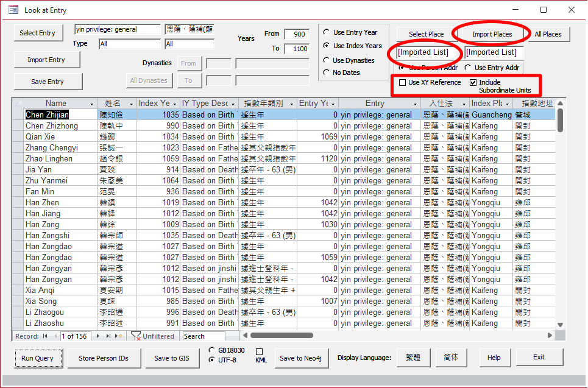Jump to last record in navigator
Viewport: 588px width, 388px height.
click(x=109, y=336)
